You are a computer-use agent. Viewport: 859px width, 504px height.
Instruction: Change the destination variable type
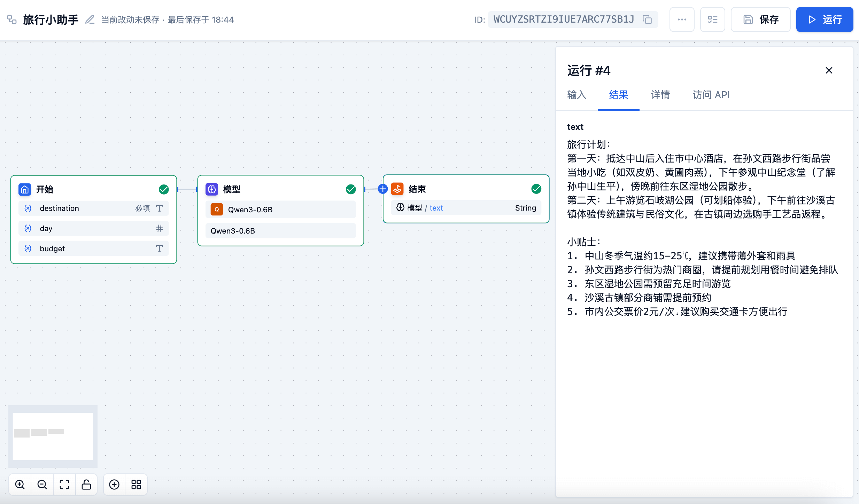160,208
